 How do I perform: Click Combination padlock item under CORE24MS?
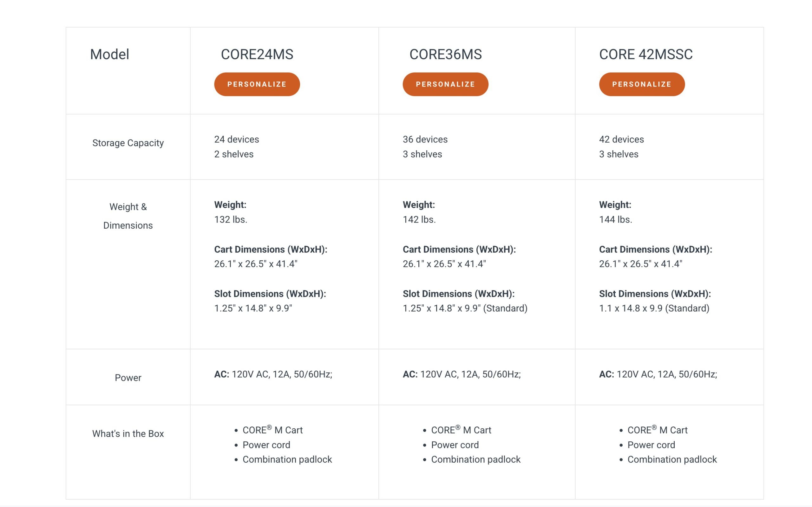pos(287,459)
